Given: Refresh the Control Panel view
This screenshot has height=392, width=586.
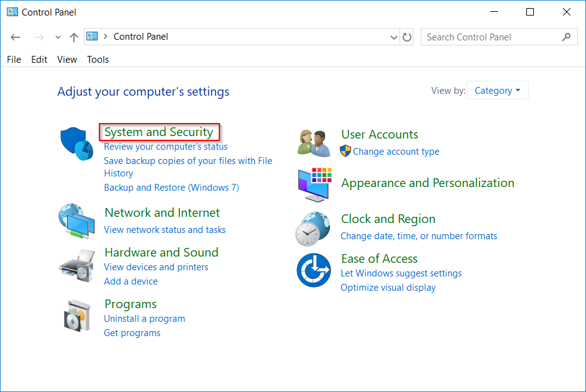Looking at the screenshot, I should 408,37.
